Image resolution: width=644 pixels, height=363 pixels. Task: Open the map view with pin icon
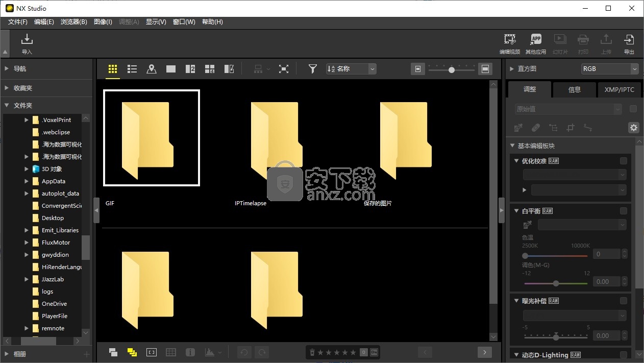(152, 69)
